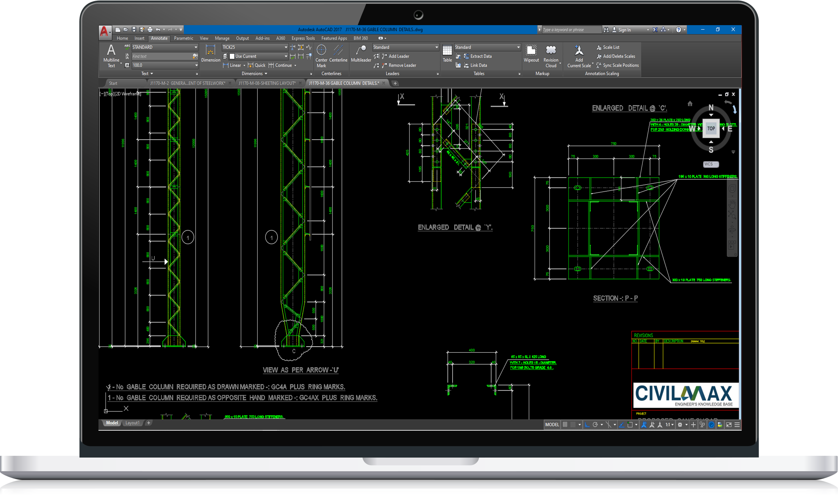The height and width of the screenshot is (504, 838).
Task: Toggle Polar tracking in status bar
Action: point(595,424)
